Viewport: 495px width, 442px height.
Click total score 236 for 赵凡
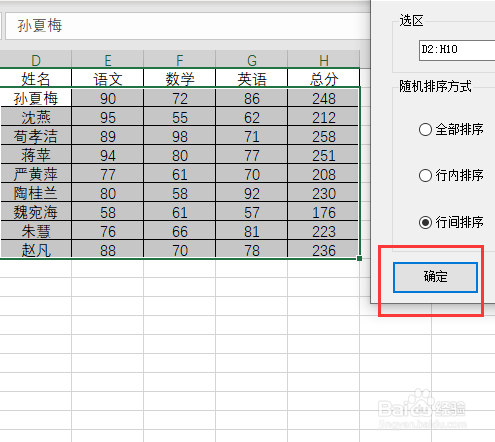(x=324, y=250)
